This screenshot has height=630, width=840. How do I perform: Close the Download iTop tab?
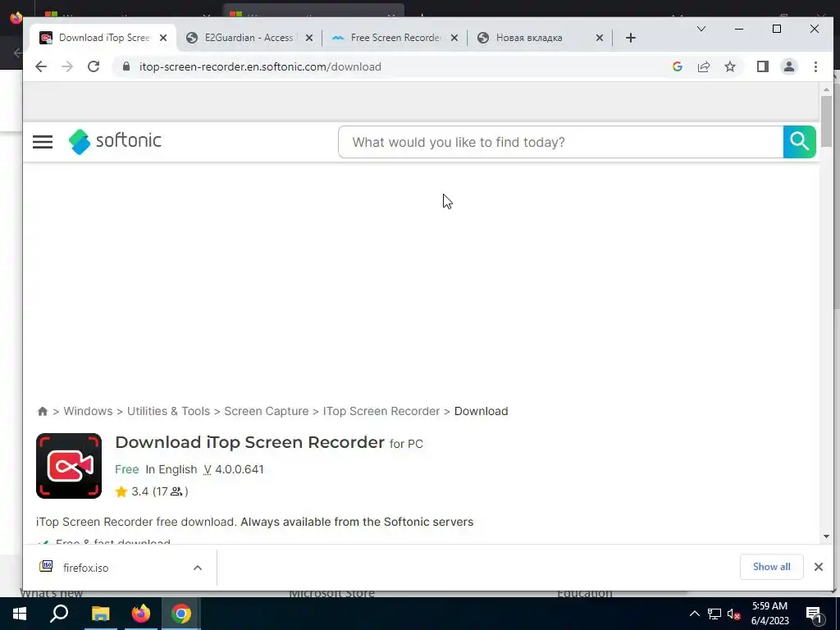pyautogui.click(x=163, y=38)
